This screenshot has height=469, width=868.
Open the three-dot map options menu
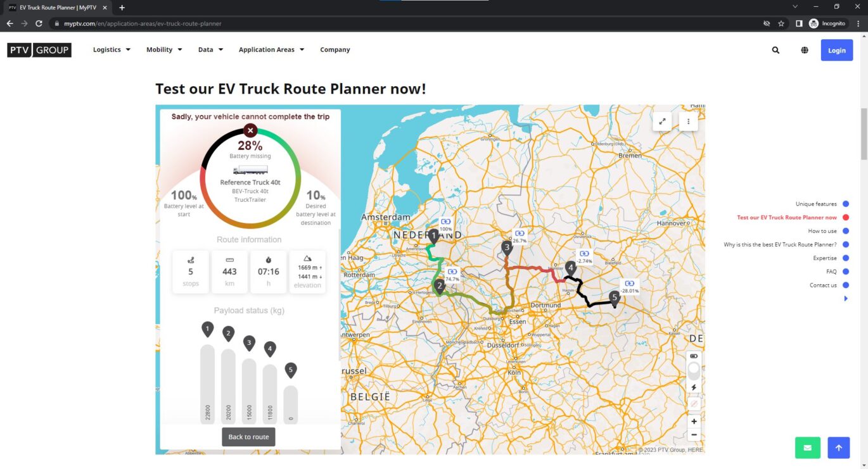tap(688, 120)
